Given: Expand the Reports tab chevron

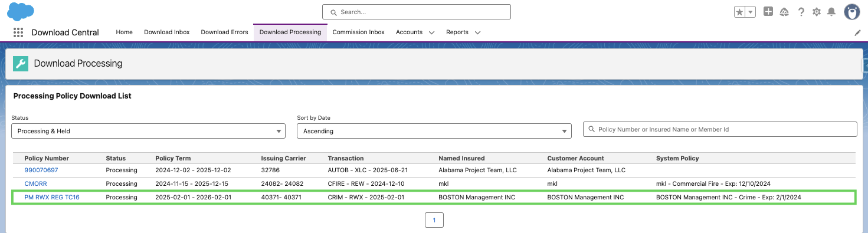Looking at the screenshot, I should point(477,32).
